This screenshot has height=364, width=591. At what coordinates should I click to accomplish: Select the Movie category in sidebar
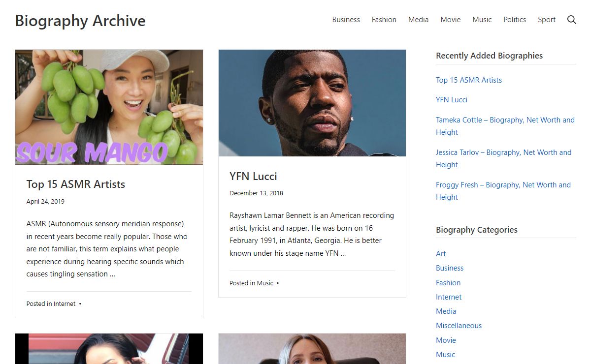tap(446, 340)
